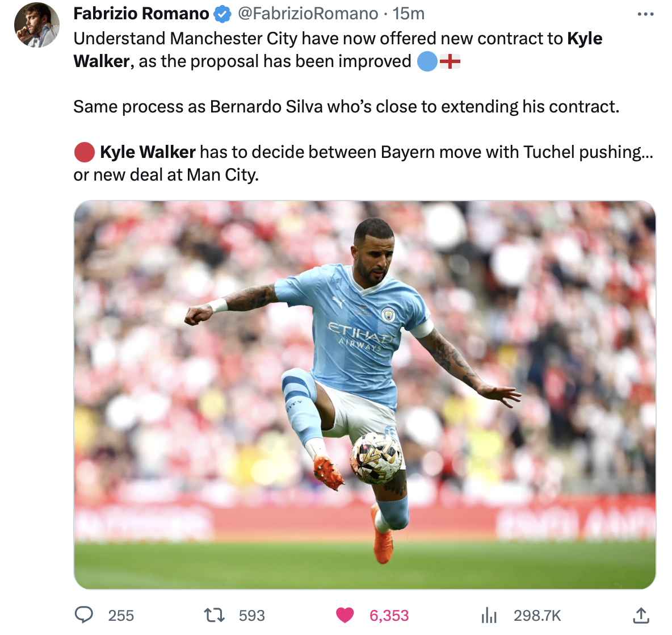
Task: Click Fabrizio Romano's profile avatar
Action: point(37,26)
